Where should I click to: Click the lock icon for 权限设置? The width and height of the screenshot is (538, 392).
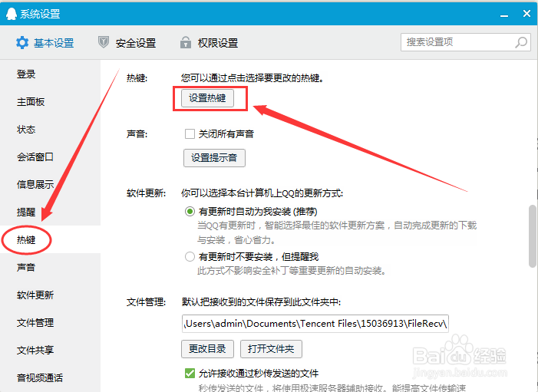point(186,42)
